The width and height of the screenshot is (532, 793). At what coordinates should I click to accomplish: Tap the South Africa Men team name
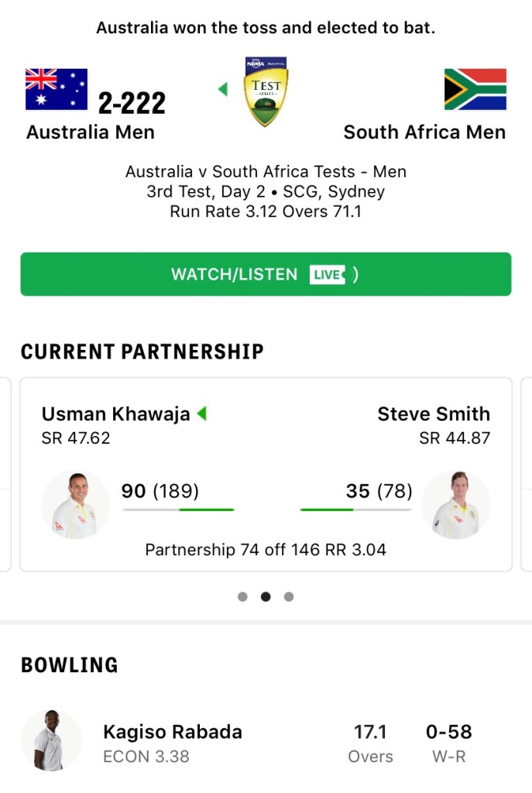tap(424, 132)
